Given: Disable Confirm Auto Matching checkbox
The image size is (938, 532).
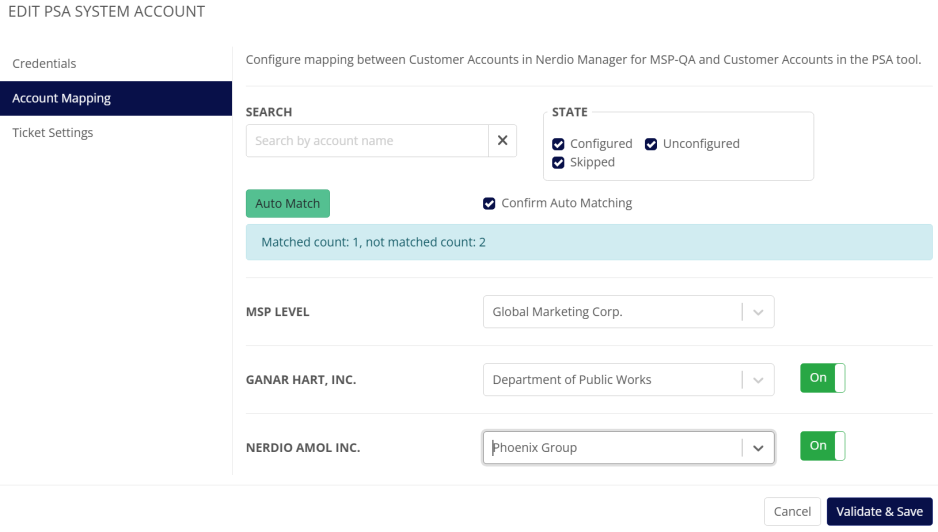Looking at the screenshot, I should 489,204.
